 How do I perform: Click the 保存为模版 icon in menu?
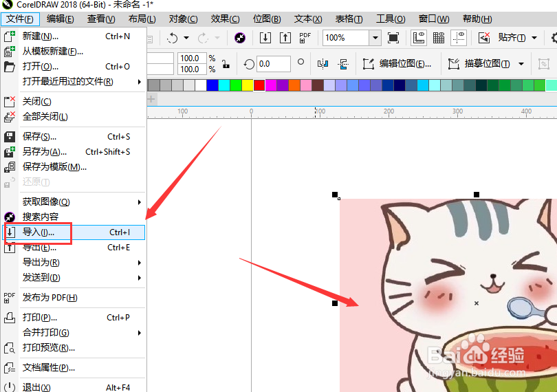[x=10, y=167]
